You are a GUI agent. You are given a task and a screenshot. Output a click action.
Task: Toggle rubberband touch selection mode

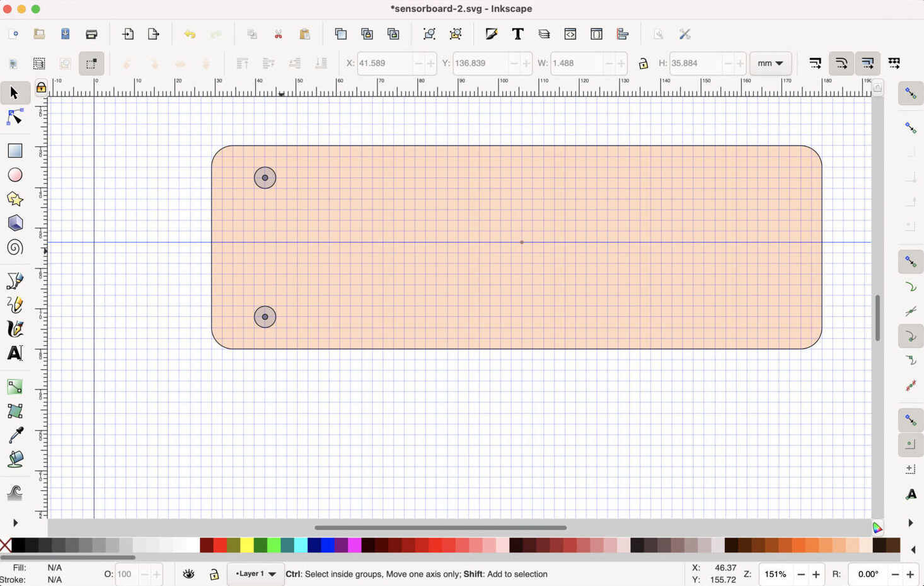[x=91, y=64]
